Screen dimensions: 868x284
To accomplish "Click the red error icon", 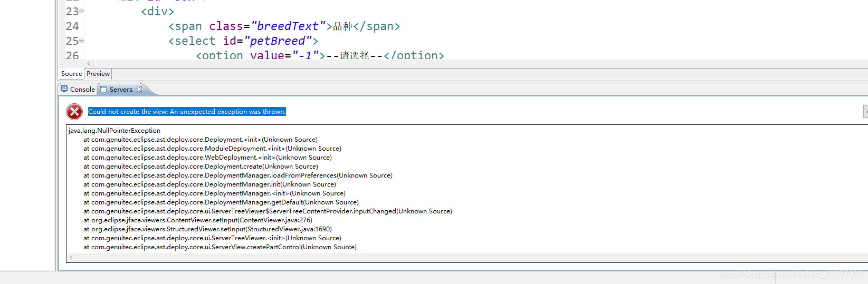I will 74,112.
